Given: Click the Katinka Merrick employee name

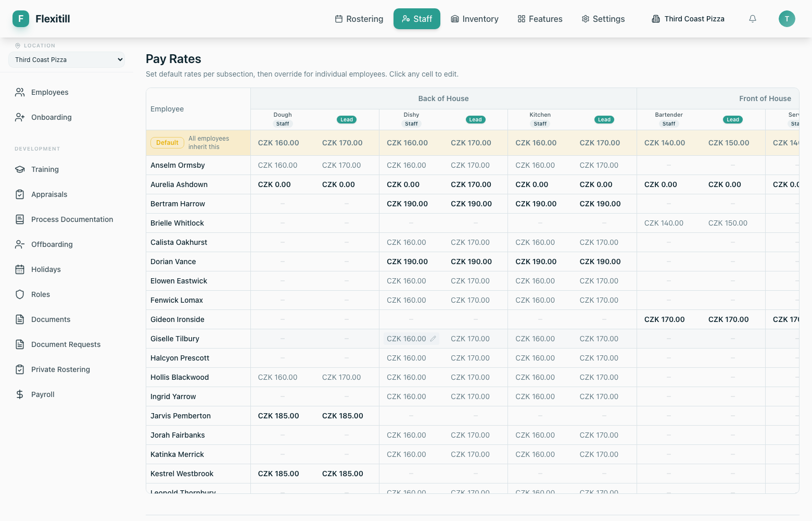Looking at the screenshot, I should 177,454.
